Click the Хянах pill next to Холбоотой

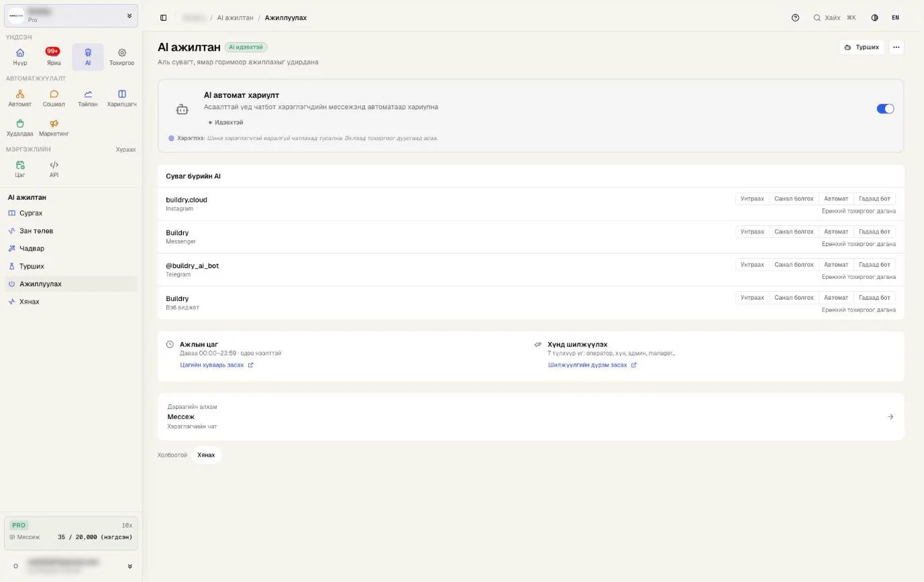point(206,455)
